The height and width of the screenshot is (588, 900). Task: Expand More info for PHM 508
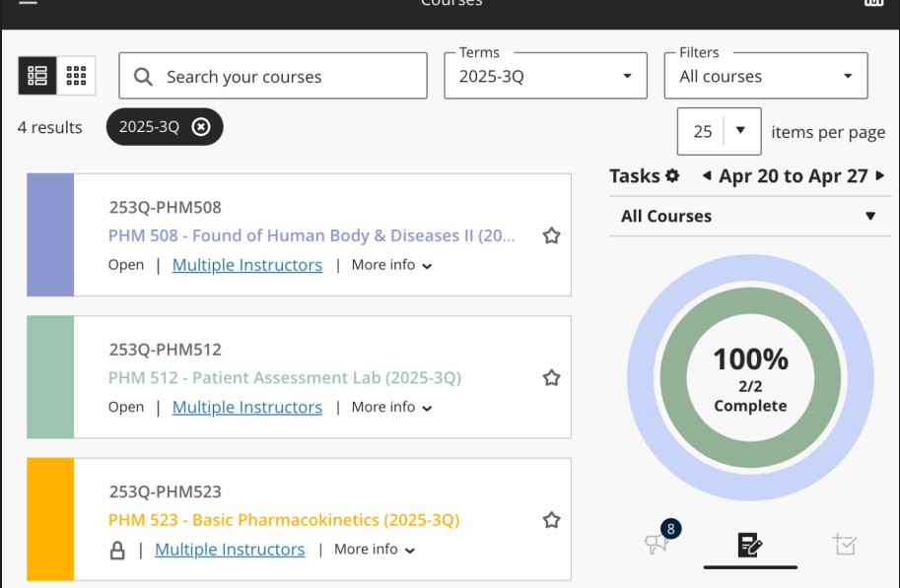(x=391, y=265)
